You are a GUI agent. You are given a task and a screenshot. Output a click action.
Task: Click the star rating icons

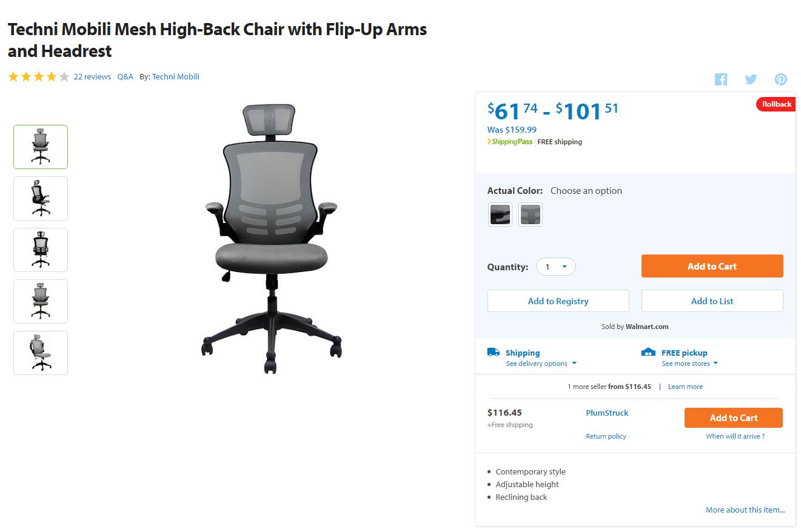(39, 77)
